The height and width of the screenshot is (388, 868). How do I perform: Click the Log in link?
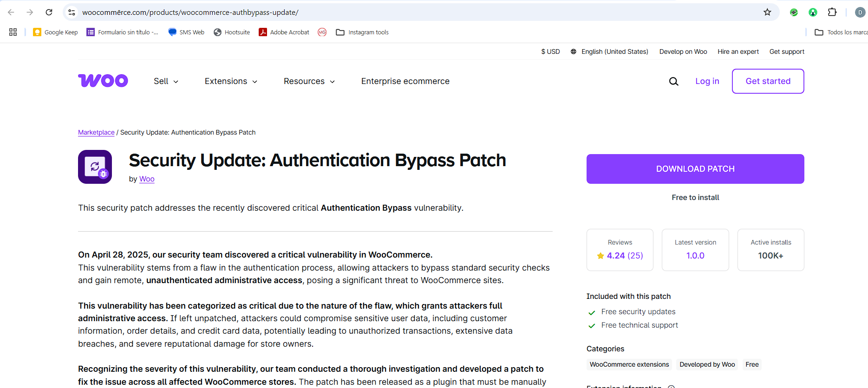707,81
